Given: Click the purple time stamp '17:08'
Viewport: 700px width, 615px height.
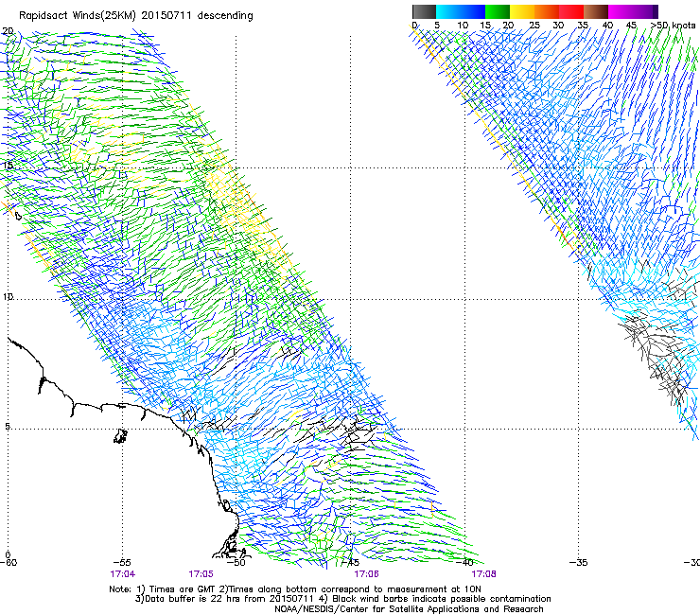Looking at the screenshot, I should [x=484, y=574].
